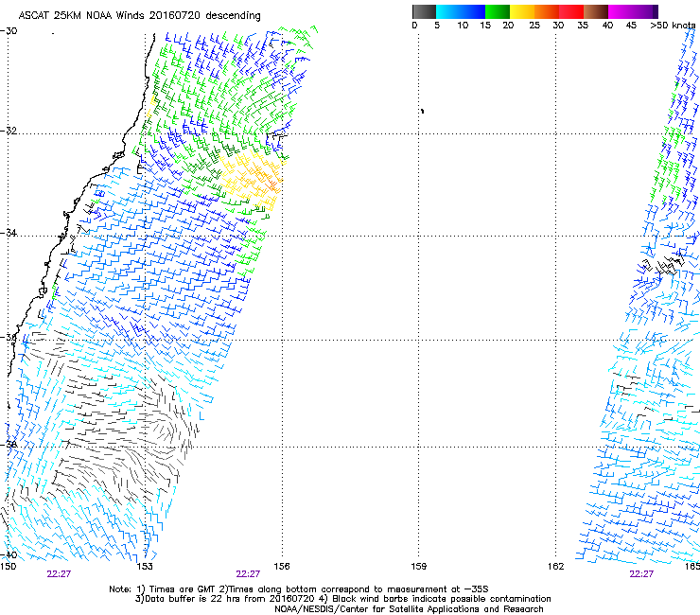Click the '>50 knots' legend label
Image resolution: width=700 pixels, height=615 pixels.
point(673,25)
